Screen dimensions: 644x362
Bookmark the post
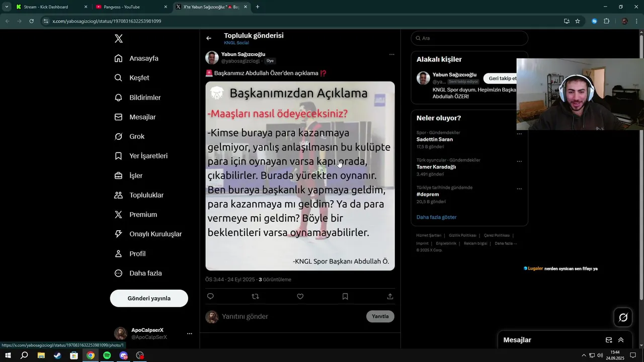(x=345, y=297)
